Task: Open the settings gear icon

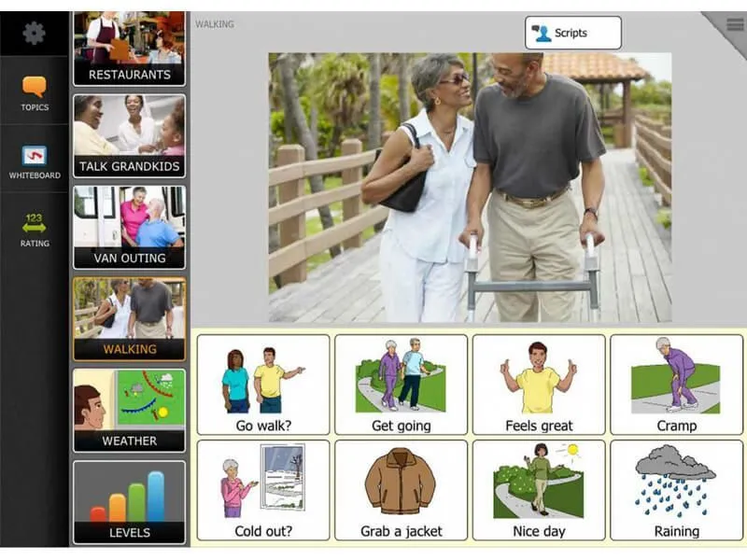Action: click(34, 34)
